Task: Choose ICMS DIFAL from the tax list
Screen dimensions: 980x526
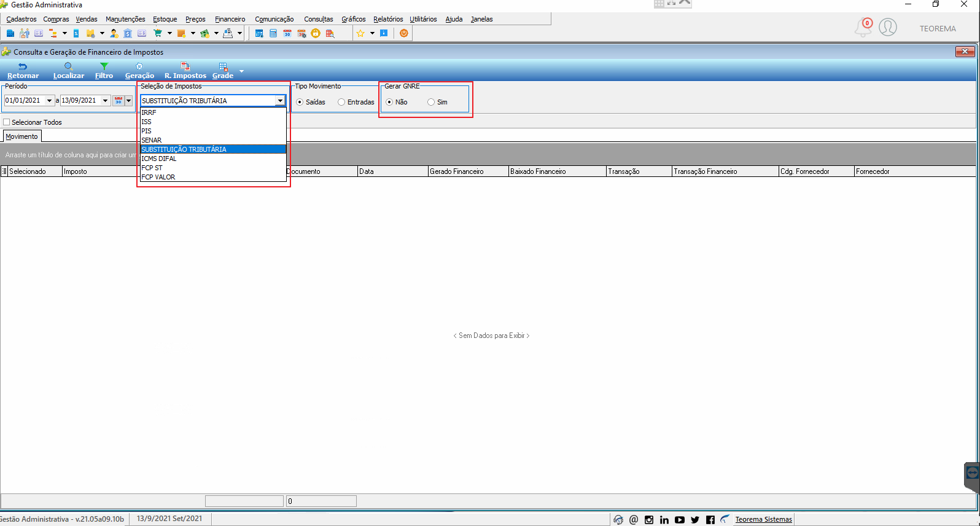Action: pos(213,159)
